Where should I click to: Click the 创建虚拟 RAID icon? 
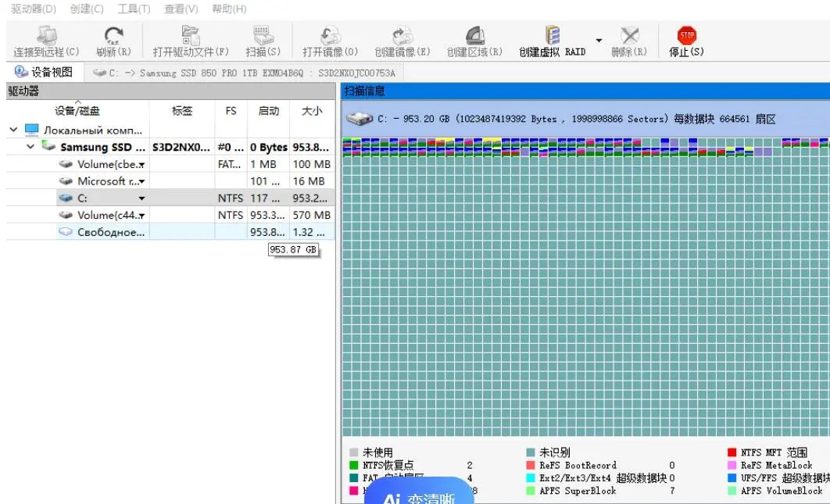(552, 35)
